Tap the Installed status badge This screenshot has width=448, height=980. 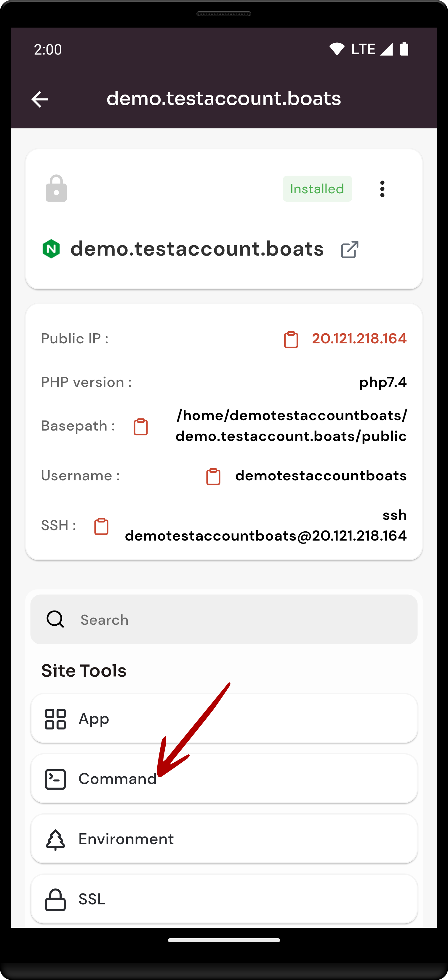click(x=317, y=189)
